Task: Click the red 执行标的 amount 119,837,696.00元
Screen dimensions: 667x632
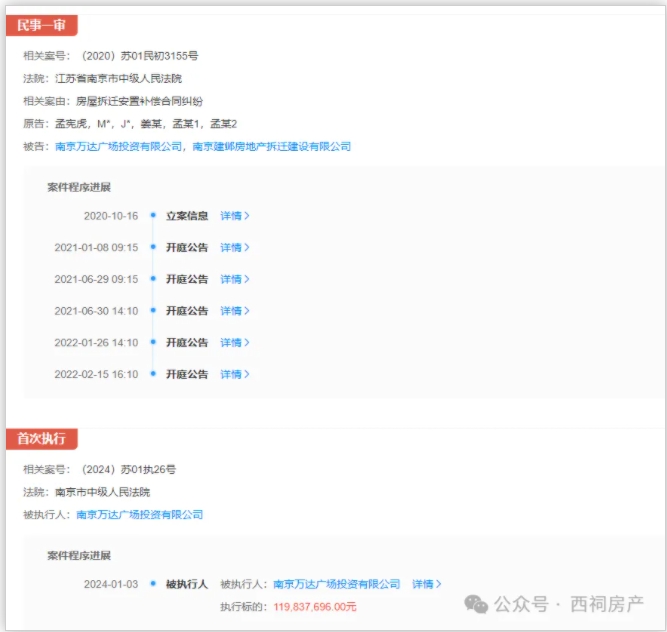Action: point(315,606)
